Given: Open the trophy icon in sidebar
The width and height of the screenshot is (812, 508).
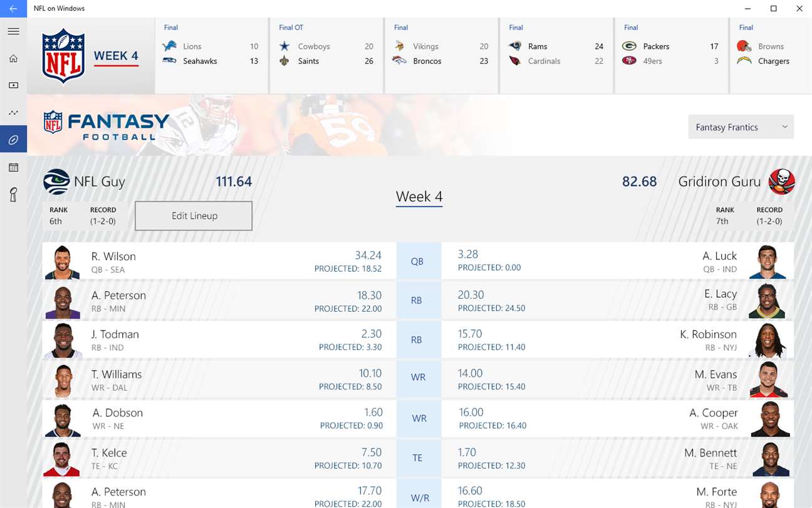Looking at the screenshot, I should click(13, 194).
